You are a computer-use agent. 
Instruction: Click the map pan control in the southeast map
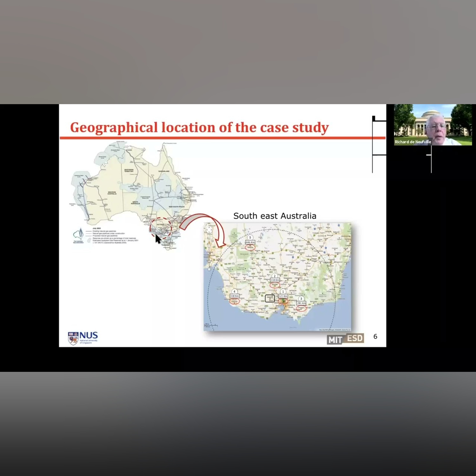(209, 230)
